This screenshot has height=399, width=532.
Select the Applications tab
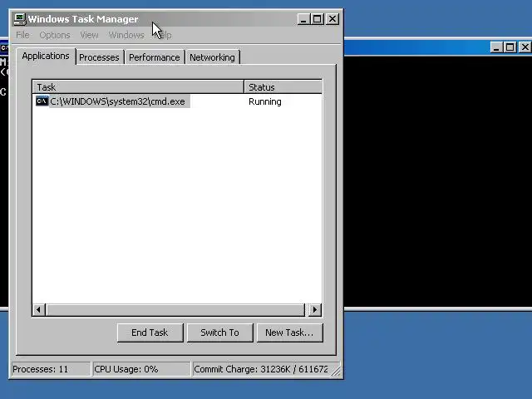click(46, 56)
